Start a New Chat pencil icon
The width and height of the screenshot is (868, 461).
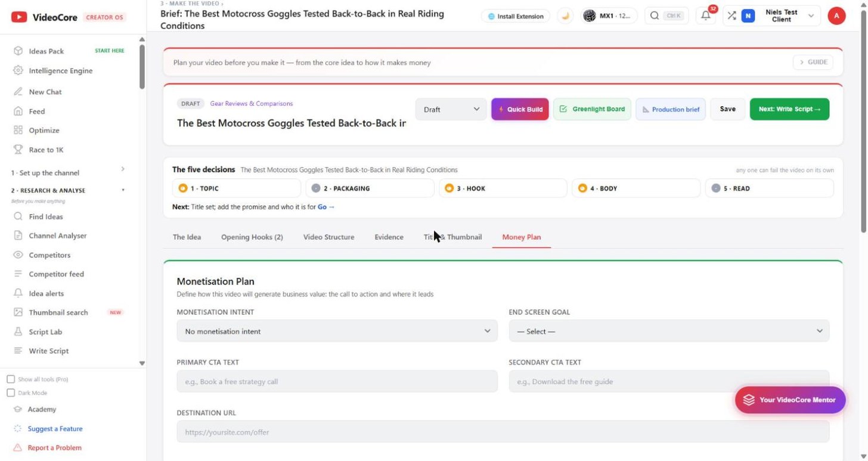[18, 92]
